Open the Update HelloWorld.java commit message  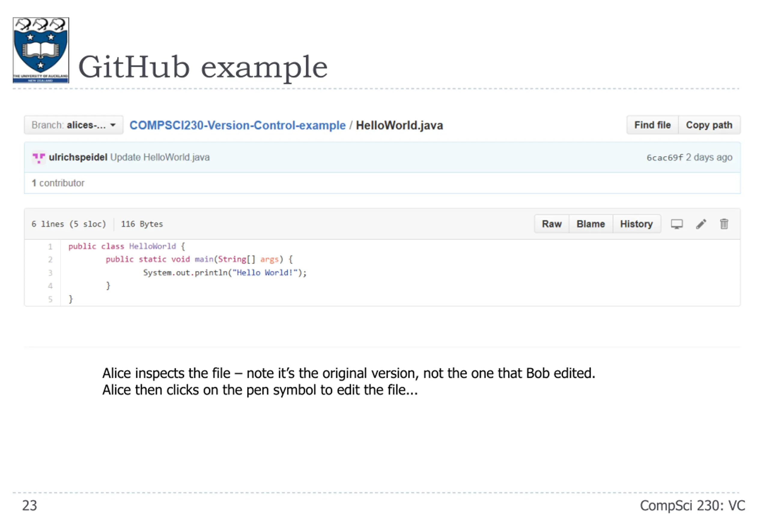(160, 157)
